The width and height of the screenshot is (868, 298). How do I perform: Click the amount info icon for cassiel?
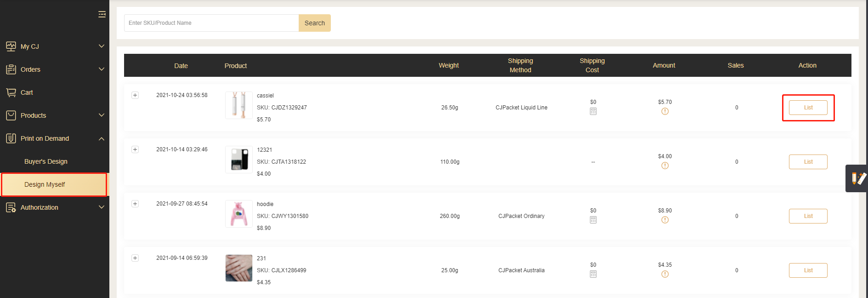[x=664, y=111]
